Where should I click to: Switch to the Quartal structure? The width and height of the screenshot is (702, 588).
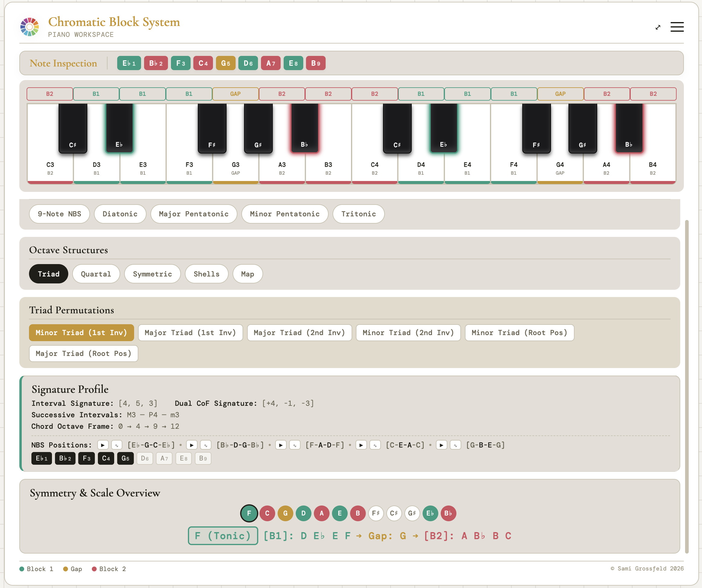click(96, 274)
